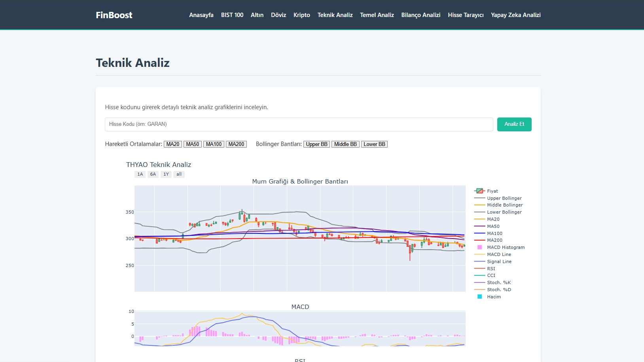
Task: Select the 1Y range selector button
Action: [x=166, y=174]
